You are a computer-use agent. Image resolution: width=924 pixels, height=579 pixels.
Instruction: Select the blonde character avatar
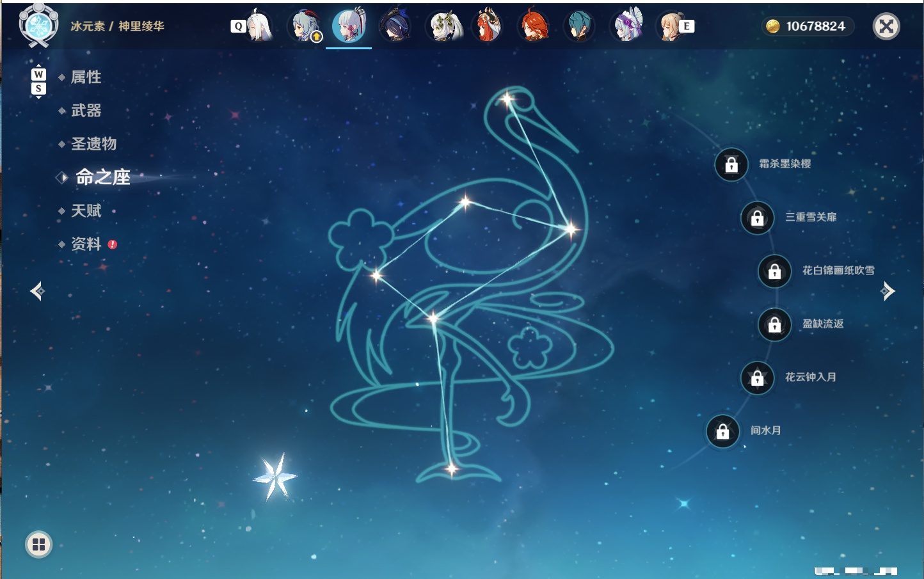pos(671,26)
